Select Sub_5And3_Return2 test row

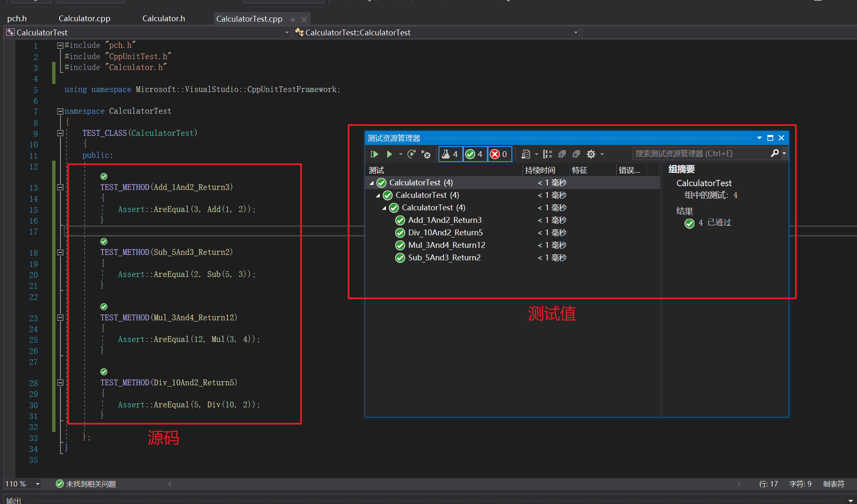(513, 257)
